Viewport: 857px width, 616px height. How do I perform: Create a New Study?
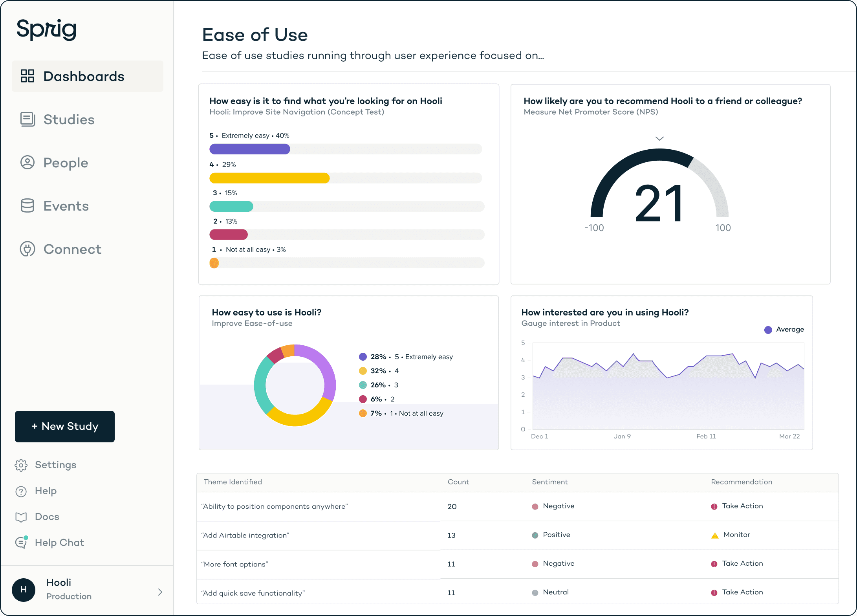pyautogui.click(x=65, y=426)
